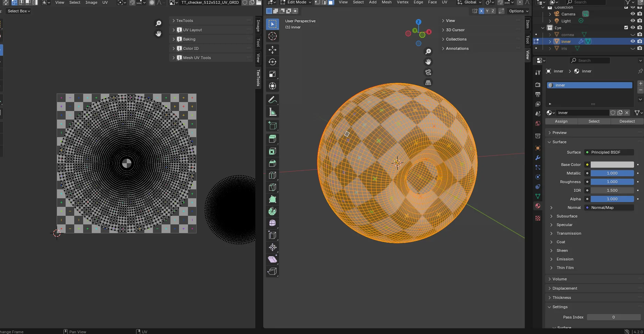Image resolution: width=644 pixels, height=334 pixels.
Task: Hide the iris object in the outliner
Action: pos(633,48)
